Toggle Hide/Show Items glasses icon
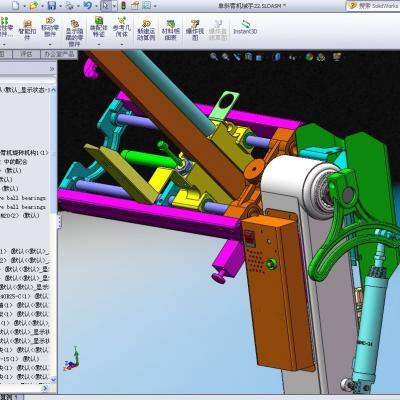The image size is (400, 400). [293, 58]
